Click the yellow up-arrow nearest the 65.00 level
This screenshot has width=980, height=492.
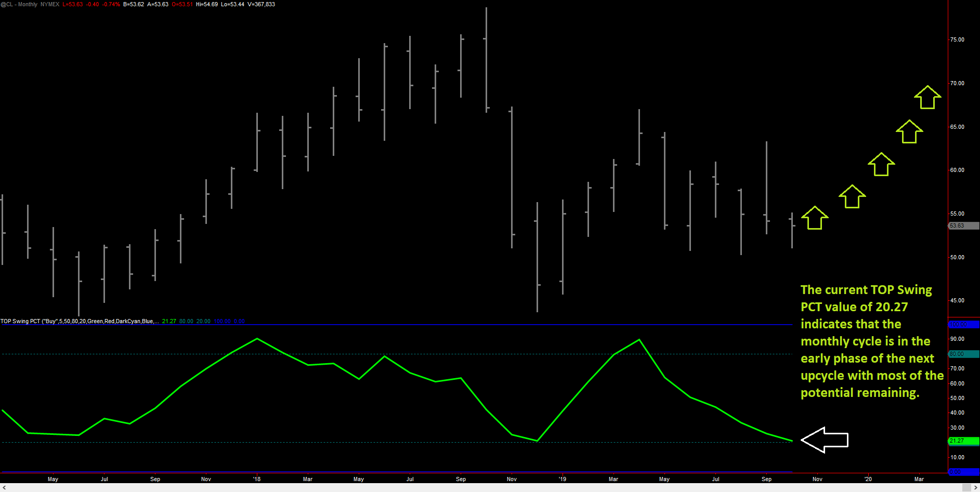[x=908, y=131]
